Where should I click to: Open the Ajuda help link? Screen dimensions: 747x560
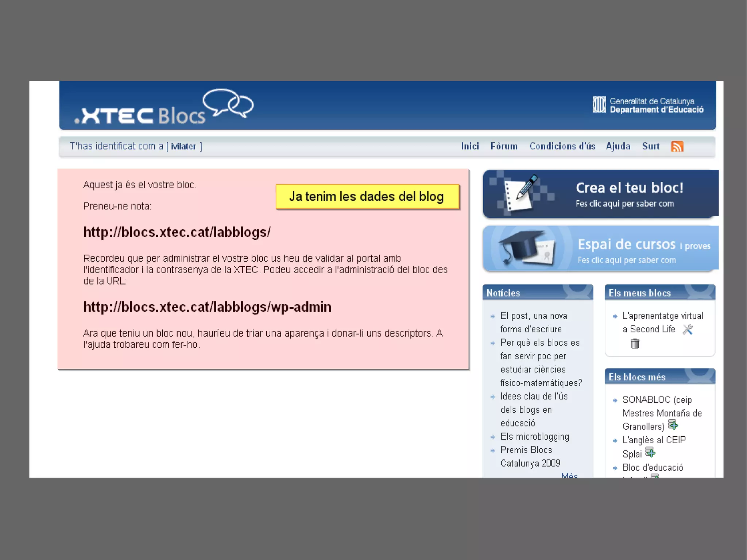pos(618,146)
